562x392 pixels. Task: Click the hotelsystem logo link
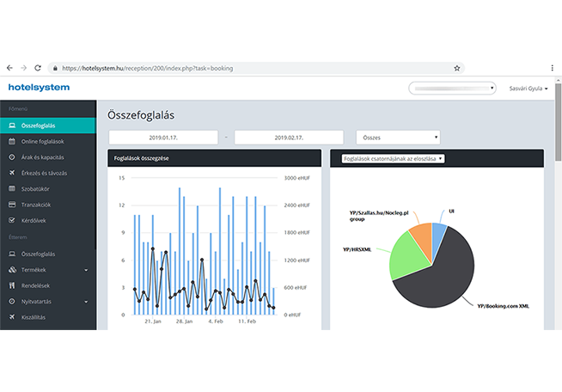coord(39,88)
